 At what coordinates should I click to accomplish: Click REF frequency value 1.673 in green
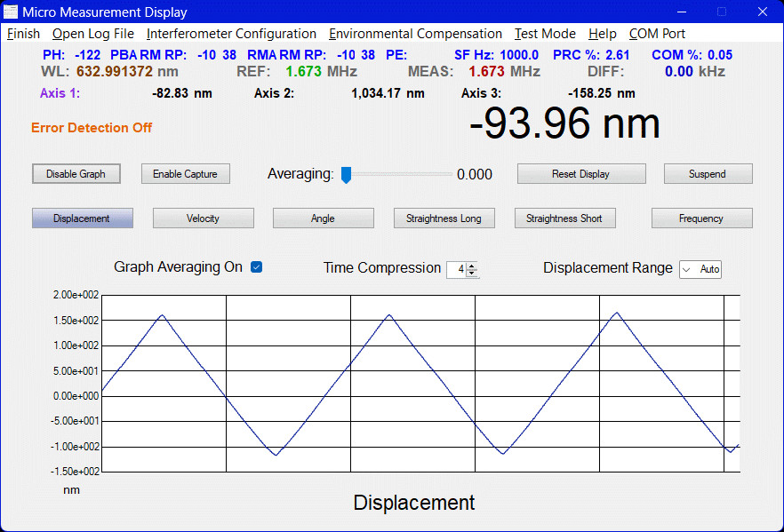click(303, 71)
